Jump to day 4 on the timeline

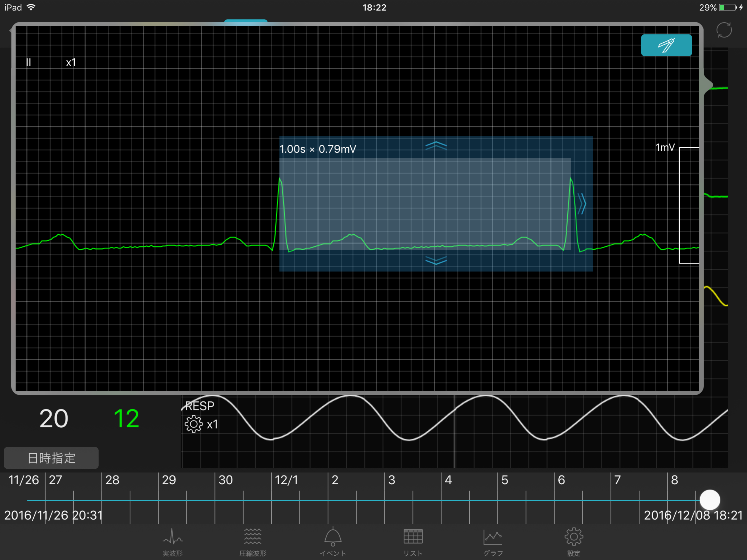(448, 480)
